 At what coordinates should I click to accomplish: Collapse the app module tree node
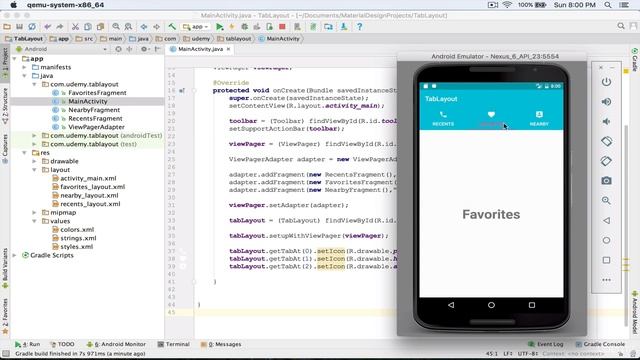click(x=15, y=58)
